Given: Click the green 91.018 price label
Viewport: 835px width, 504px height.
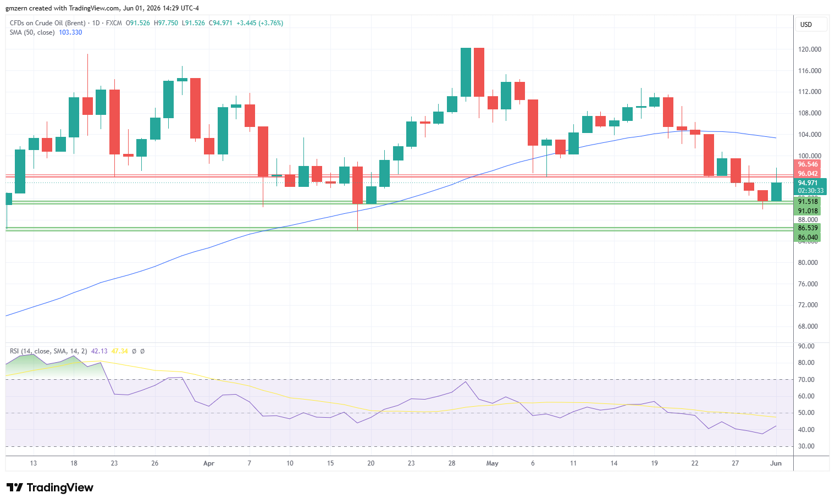Looking at the screenshot, I should pyautogui.click(x=808, y=211).
